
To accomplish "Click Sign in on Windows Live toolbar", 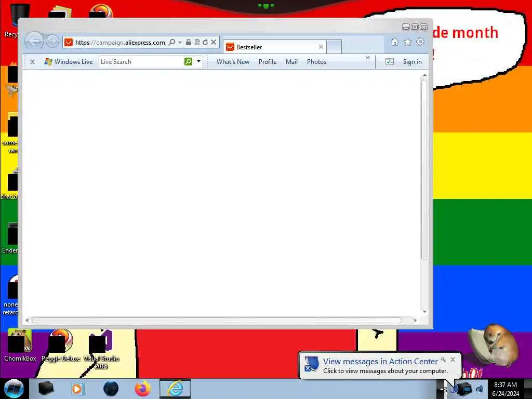I will (x=412, y=62).
